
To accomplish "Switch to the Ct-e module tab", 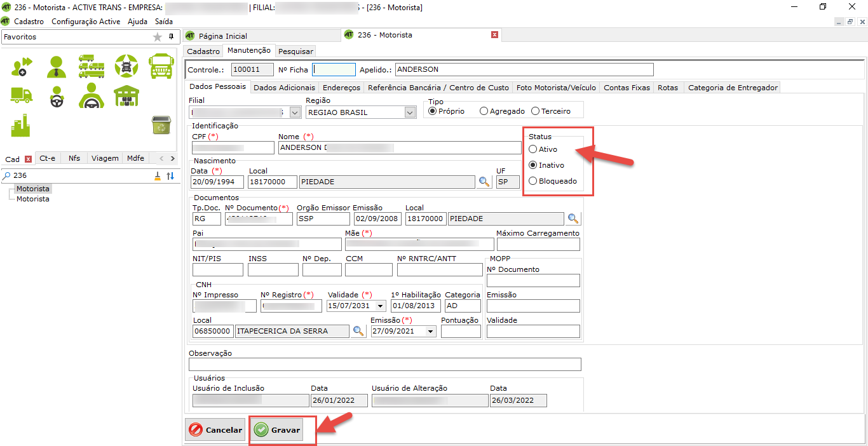I will click(48, 158).
